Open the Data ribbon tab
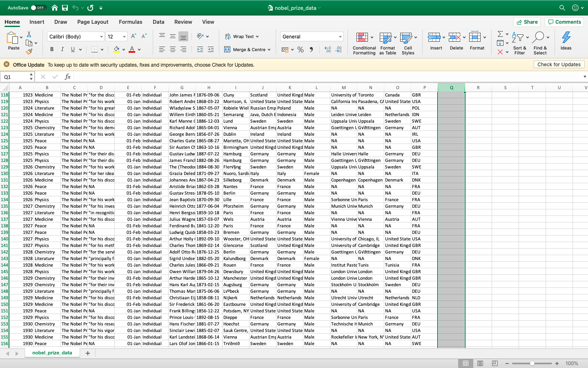Image resolution: width=588 pixels, height=368 pixels. coord(158,22)
